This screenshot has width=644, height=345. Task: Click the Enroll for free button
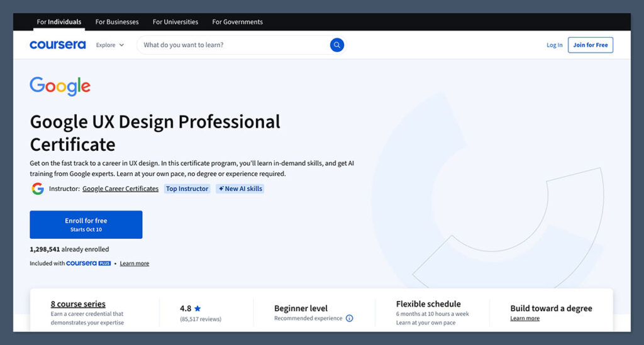(86, 224)
